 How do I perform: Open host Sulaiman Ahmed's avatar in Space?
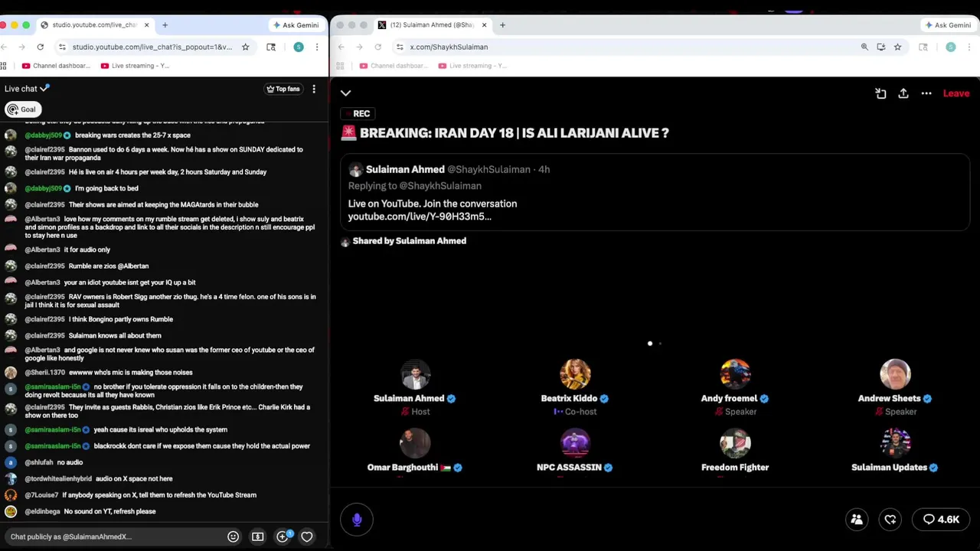point(415,375)
